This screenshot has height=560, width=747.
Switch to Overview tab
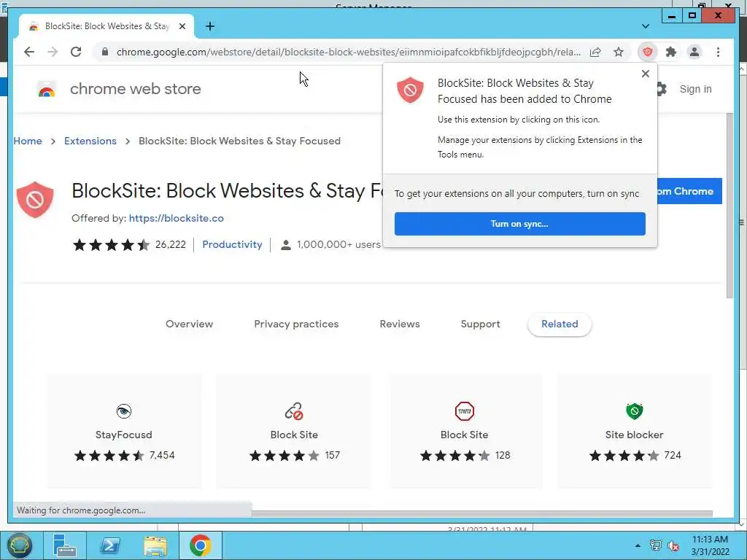189,324
